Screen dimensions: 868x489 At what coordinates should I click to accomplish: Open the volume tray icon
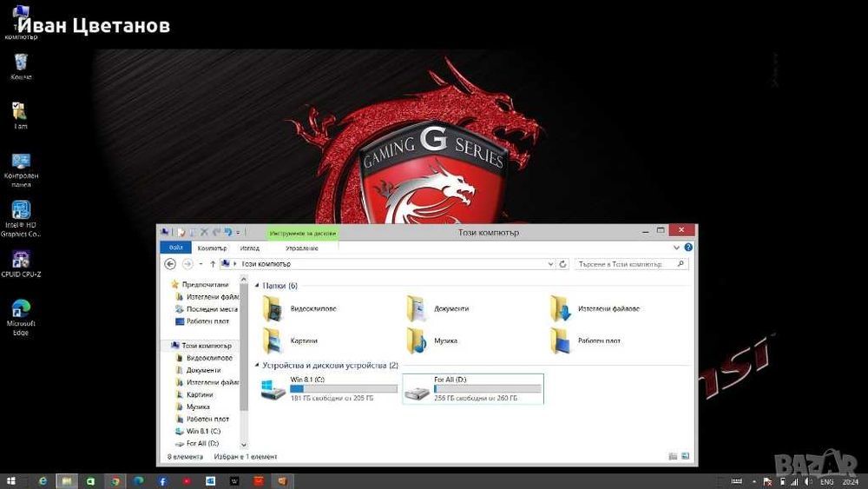807,482
